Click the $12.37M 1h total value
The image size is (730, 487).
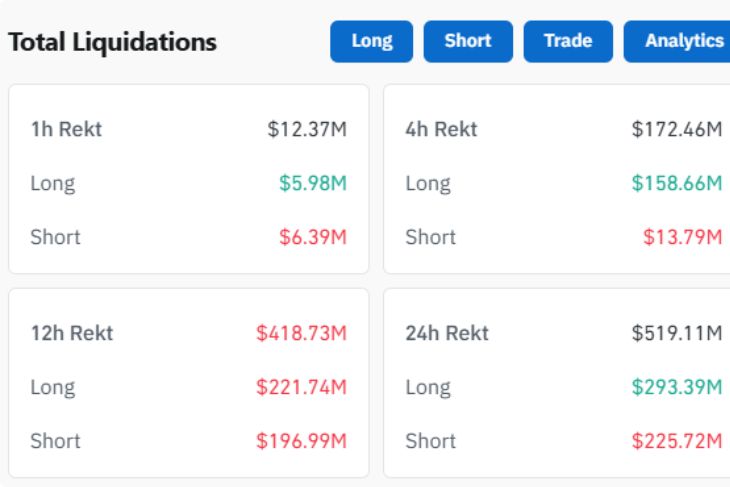click(x=307, y=129)
